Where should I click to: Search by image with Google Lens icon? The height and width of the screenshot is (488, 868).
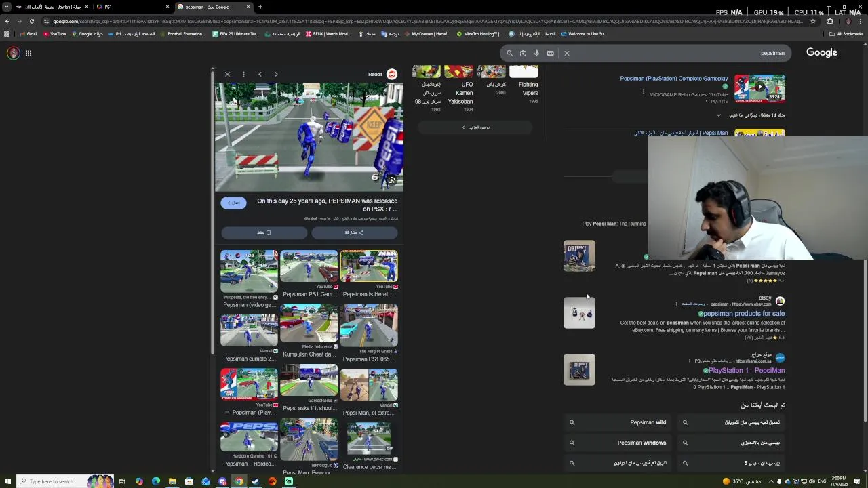(523, 53)
